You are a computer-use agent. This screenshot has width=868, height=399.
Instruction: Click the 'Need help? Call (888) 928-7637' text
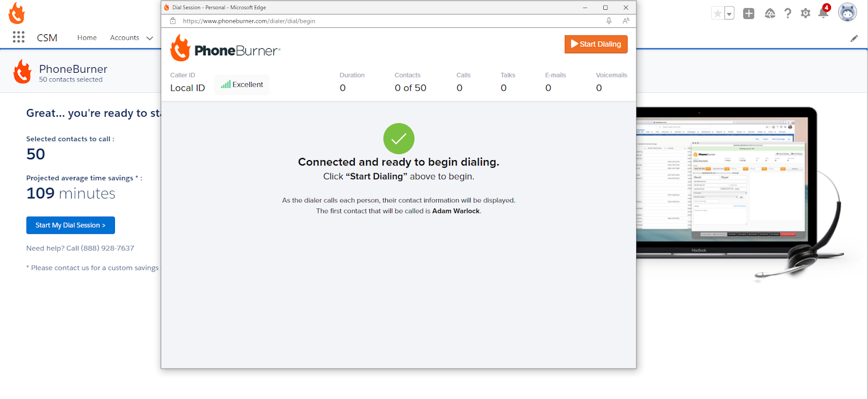(80, 248)
